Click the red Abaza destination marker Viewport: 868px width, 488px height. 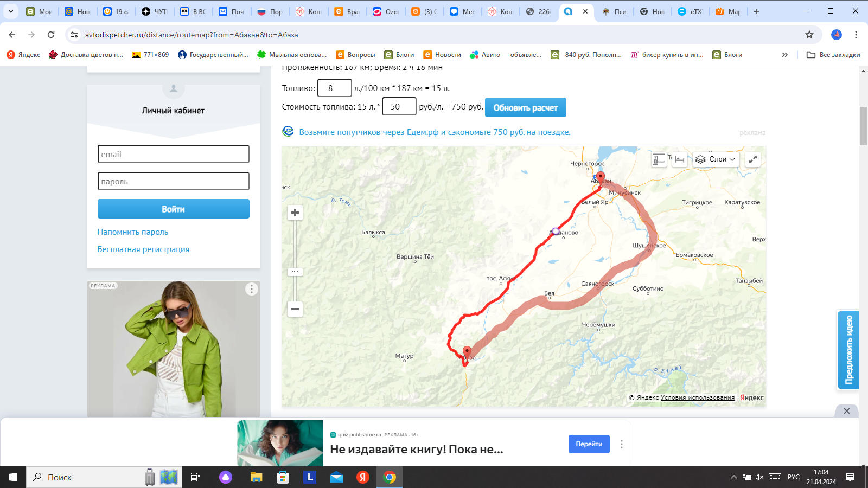point(467,353)
